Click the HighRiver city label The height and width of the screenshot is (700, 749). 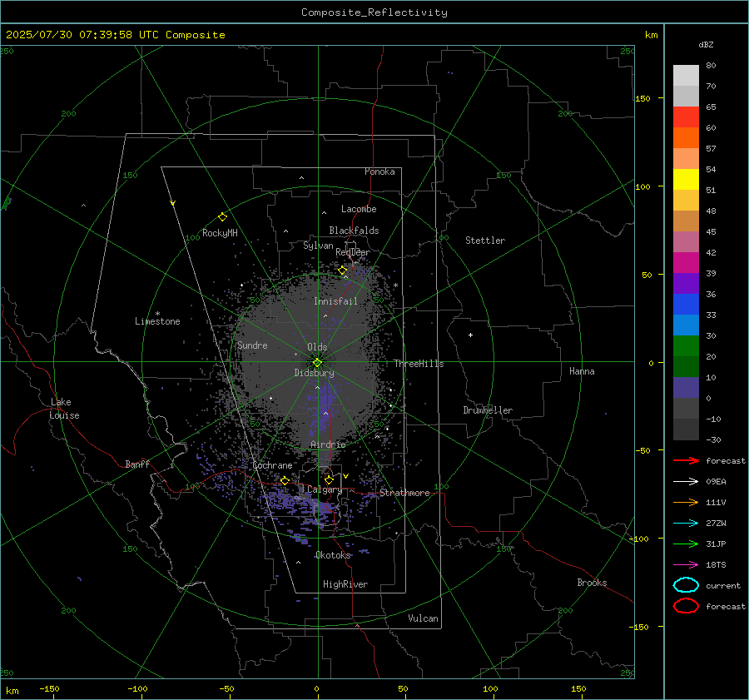click(345, 584)
